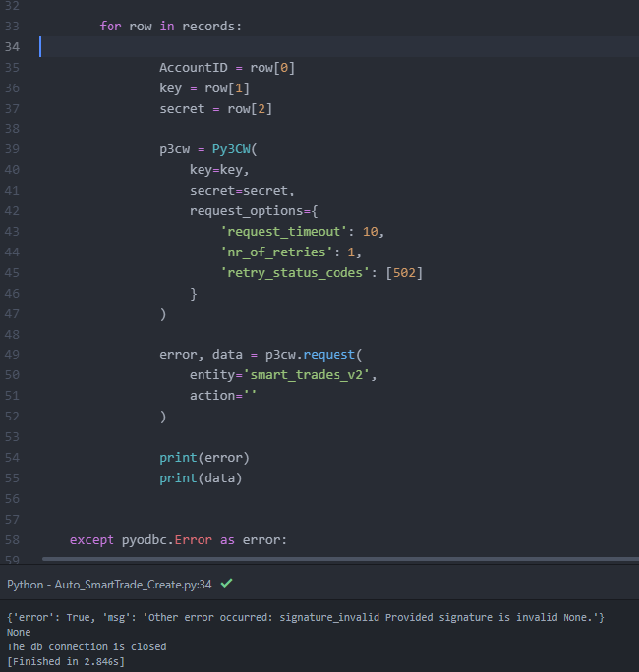Click the 'retry_status_codes' string on line 45
The height and width of the screenshot is (672, 639).
[x=295, y=273]
